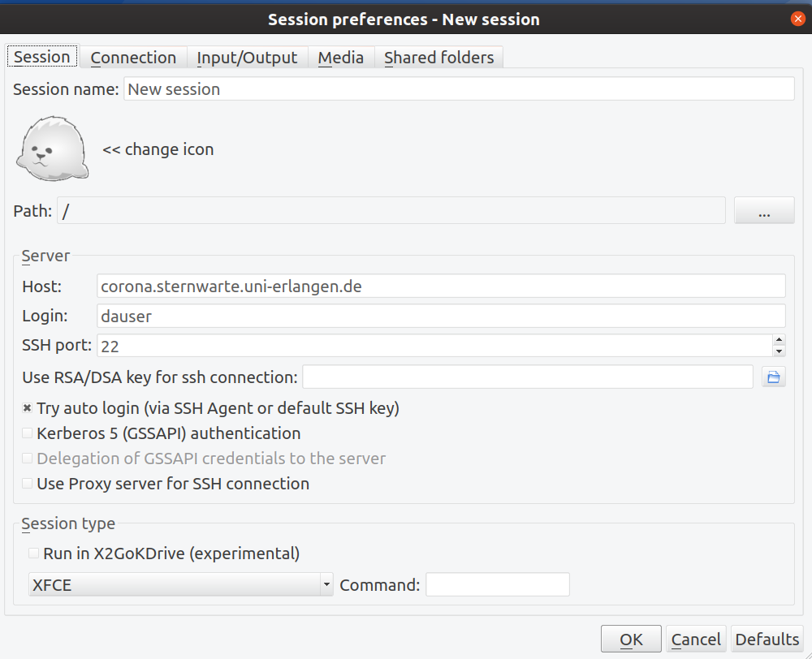Click the Login input field
The image size is (812, 659).
pos(441,316)
